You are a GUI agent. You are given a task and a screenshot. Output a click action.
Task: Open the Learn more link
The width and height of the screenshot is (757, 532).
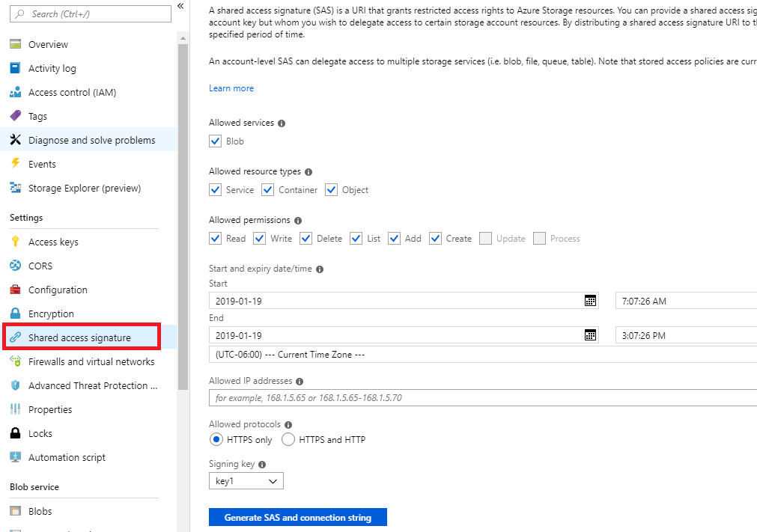coord(231,88)
